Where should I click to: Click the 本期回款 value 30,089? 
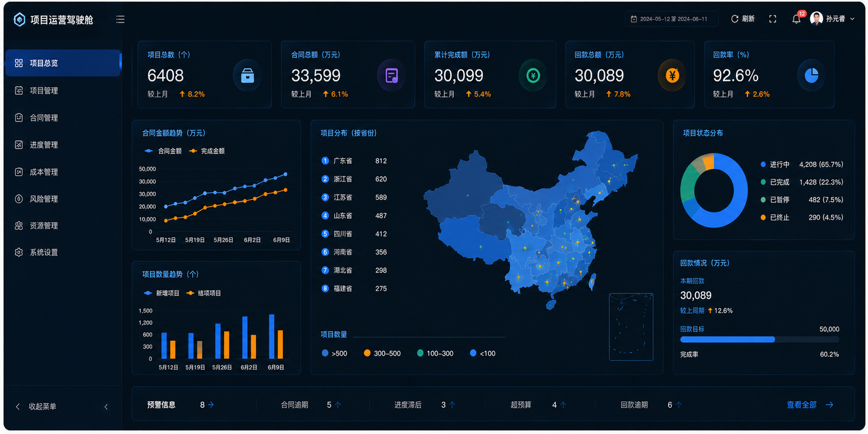point(696,295)
